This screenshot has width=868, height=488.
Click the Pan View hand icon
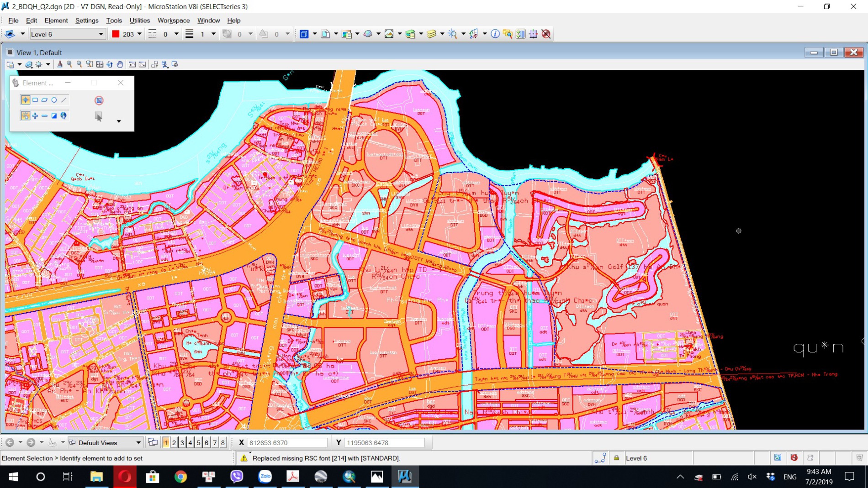pos(120,64)
